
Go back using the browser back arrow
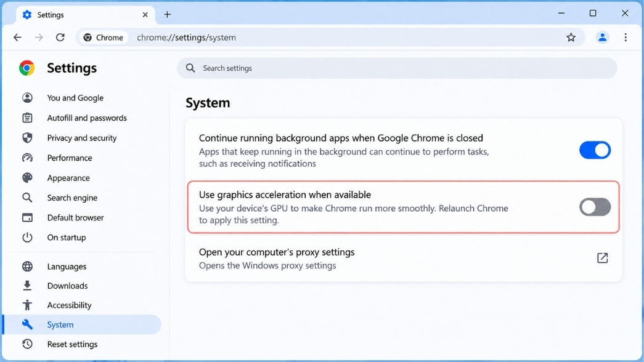pos(17,38)
